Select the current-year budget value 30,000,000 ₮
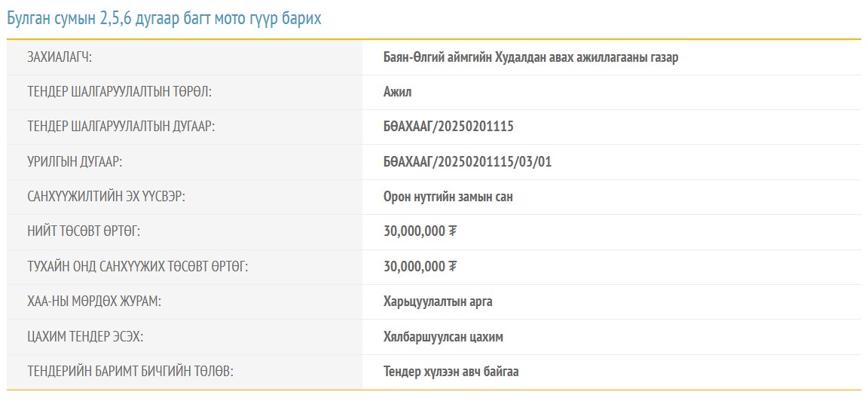The image size is (868, 401). pos(420,266)
